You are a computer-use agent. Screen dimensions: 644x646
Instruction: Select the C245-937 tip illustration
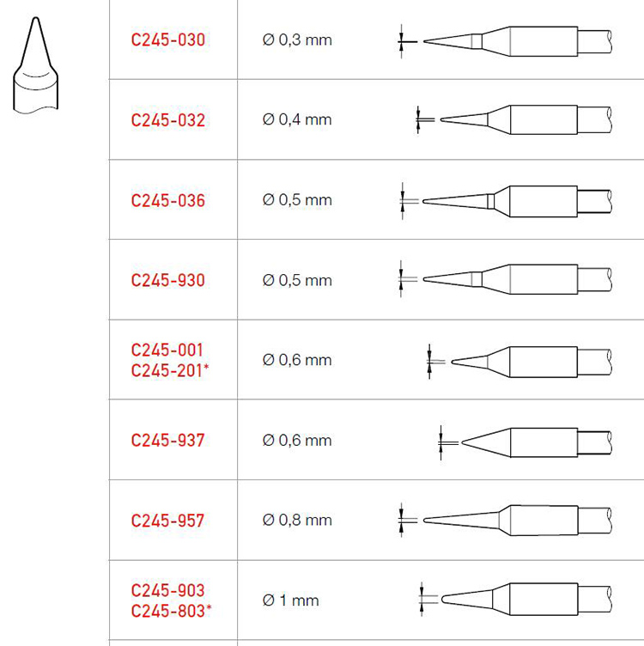(x=525, y=442)
